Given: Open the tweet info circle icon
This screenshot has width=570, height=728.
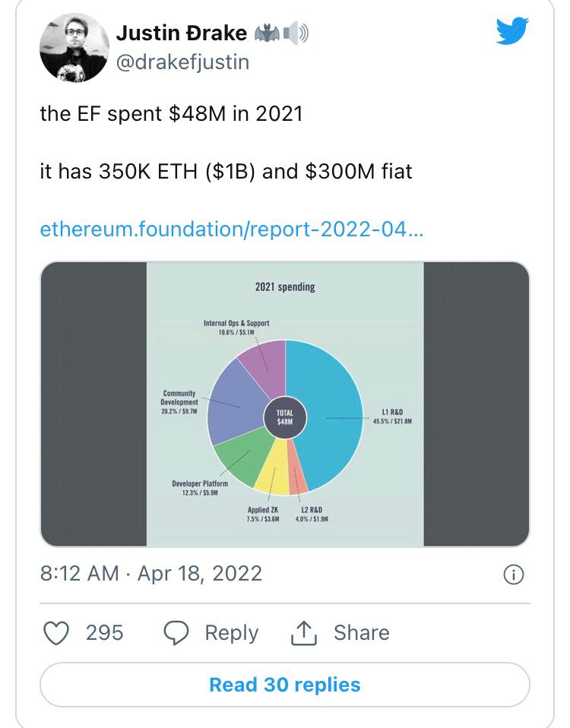Looking at the screenshot, I should 513,574.
